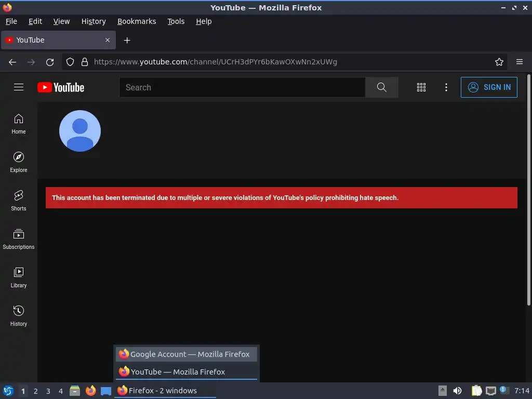Open the File menu
This screenshot has height=399, width=532.
[x=11, y=21]
